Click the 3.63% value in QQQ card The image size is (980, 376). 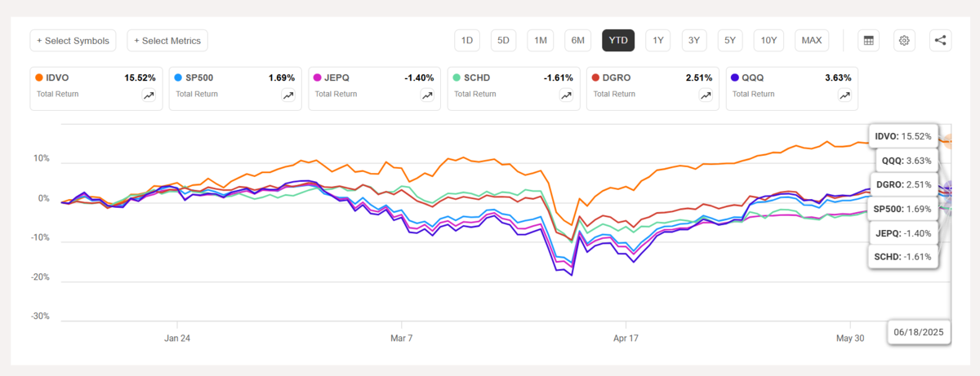coord(837,77)
